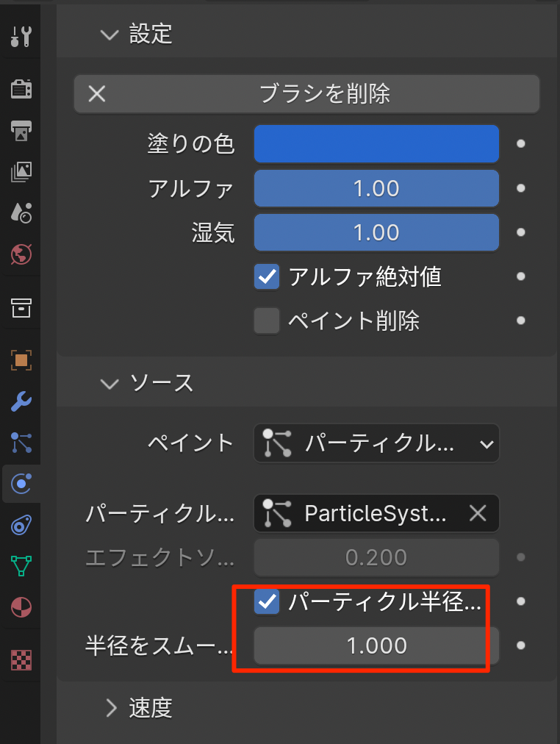Open the Output properties printer icon

tap(21, 130)
